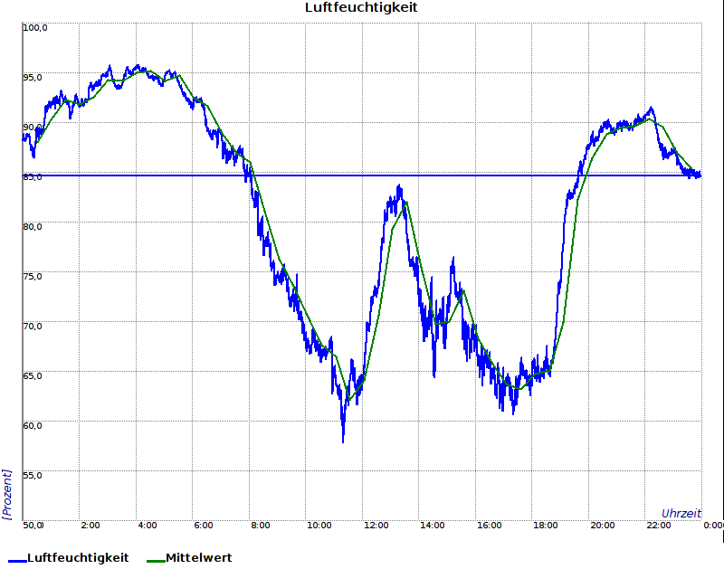724x588 pixels.
Task: Click the 18:00 time tick label
Action: [546, 526]
